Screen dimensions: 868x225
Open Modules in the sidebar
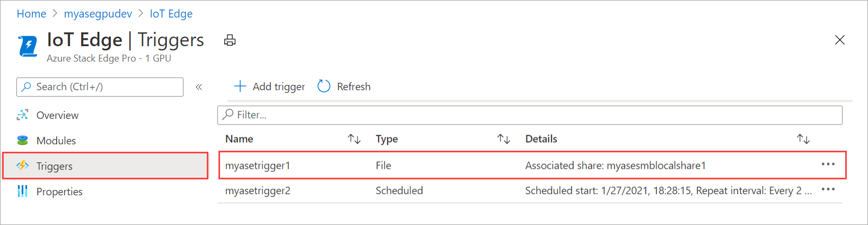click(56, 141)
